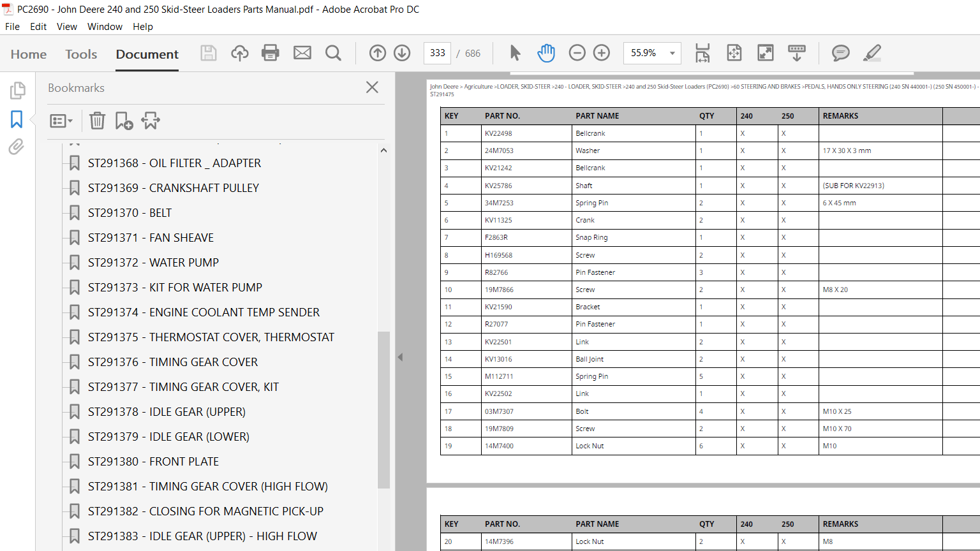The width and height of the screenshot is (980, 551).
Task: Collapse the navigation pane with the left arrow
Action: pyautogui.click(x=400, y=357)
